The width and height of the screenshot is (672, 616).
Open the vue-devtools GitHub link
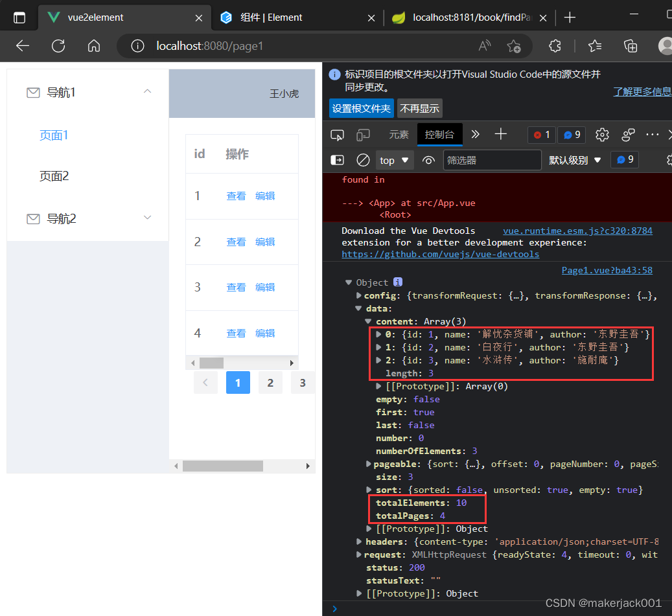440,255
